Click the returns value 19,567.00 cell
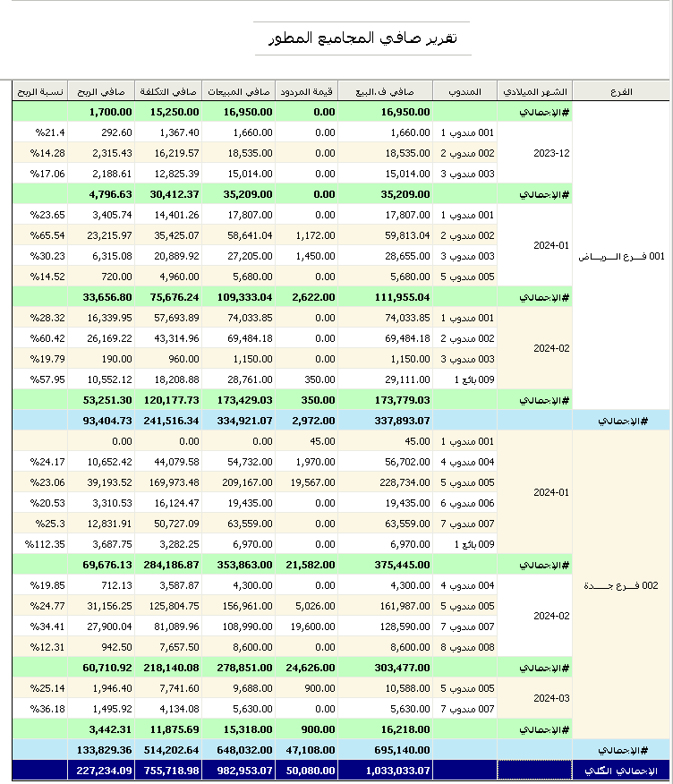 tap(306, 482)
